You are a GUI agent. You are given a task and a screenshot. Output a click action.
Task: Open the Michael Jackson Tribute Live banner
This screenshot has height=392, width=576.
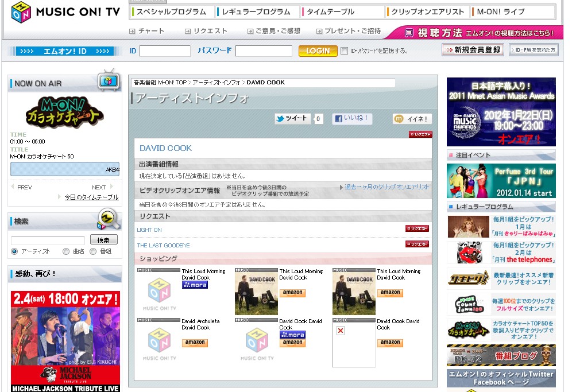point(65,341)
